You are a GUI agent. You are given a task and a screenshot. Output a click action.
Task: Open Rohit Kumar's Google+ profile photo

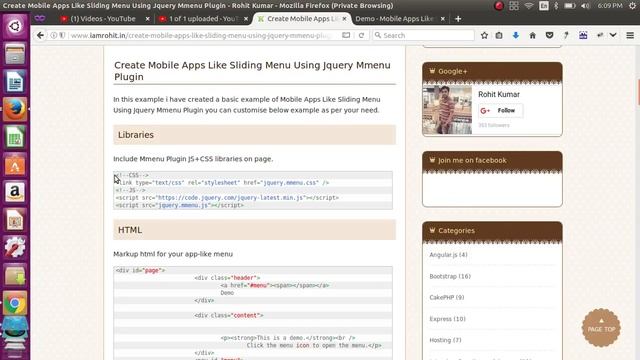447,110
